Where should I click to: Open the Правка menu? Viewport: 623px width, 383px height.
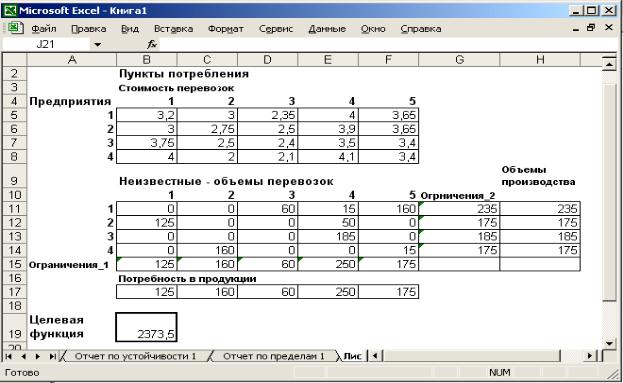[89, 29]
